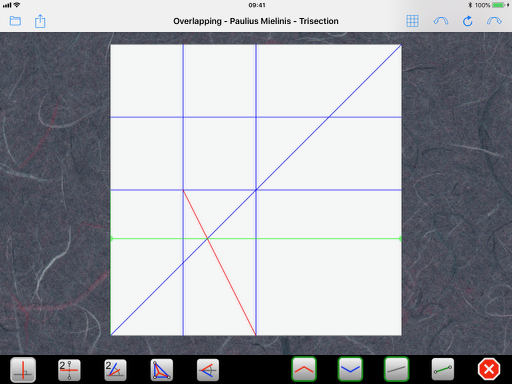The width and height of the screenshot is (512, 384).
Task: Choose the gray plain crease type
Action: 396,369
